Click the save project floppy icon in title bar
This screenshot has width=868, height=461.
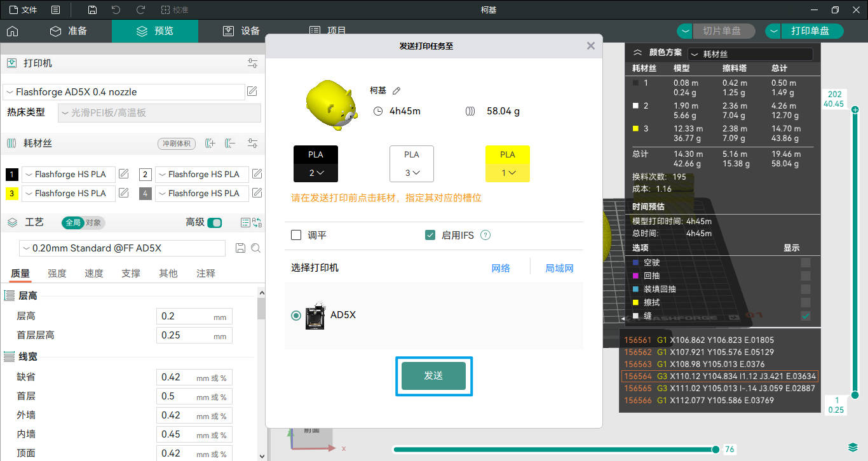tap(92, 10)
